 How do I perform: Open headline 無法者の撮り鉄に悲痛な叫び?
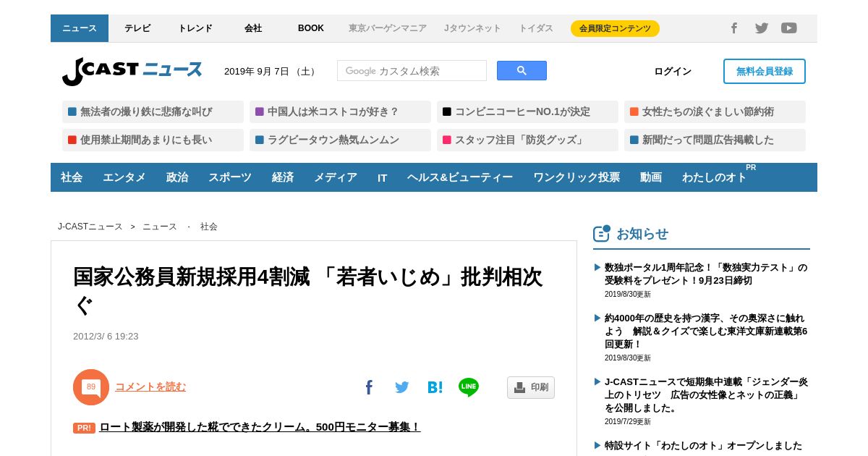[153, 111]
